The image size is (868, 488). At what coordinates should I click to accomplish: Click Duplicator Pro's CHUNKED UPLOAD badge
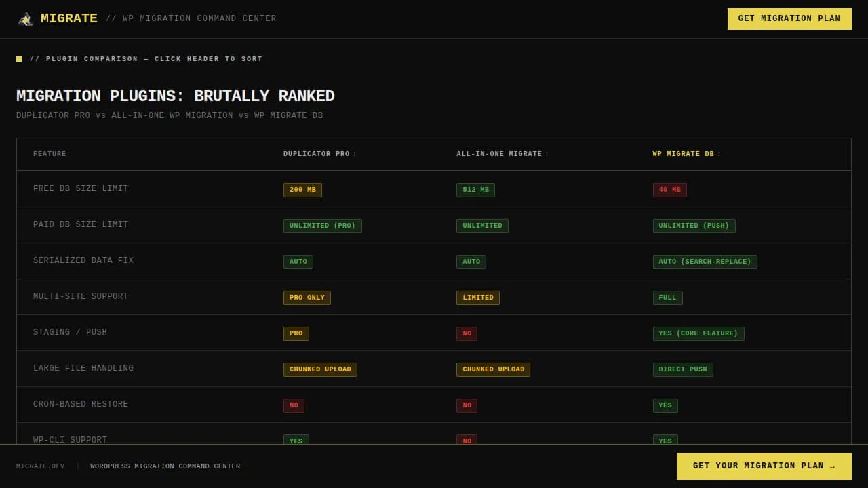[320, 369]
